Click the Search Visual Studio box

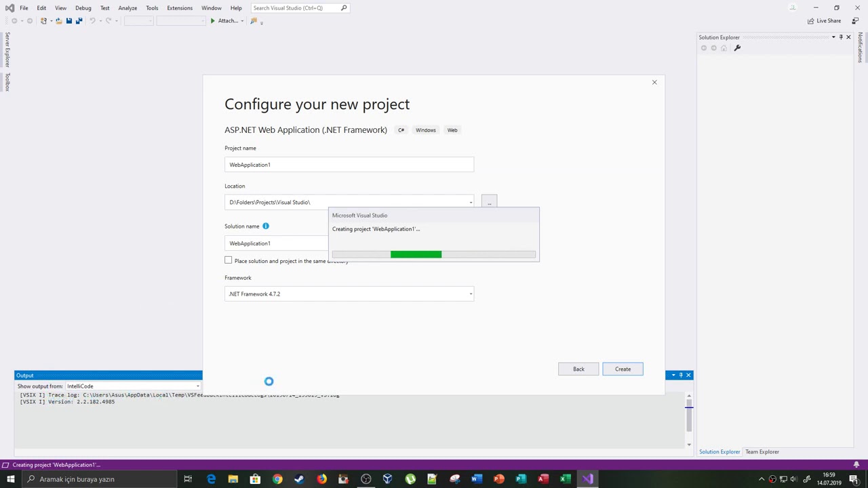click(x=300, y=8)
